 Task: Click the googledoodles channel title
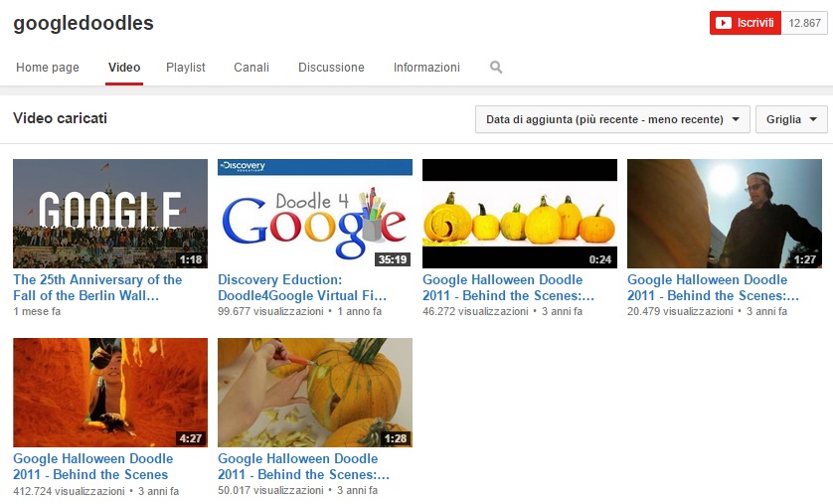tap(83, 24)
